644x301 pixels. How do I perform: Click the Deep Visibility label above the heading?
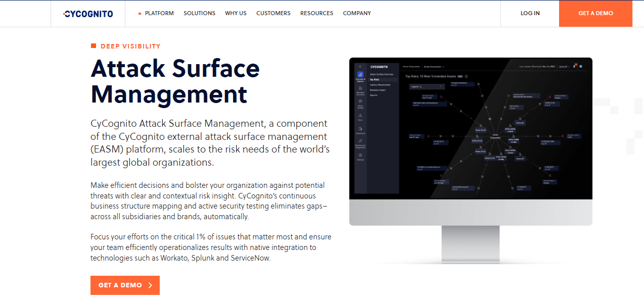click(x=130, y=46)
